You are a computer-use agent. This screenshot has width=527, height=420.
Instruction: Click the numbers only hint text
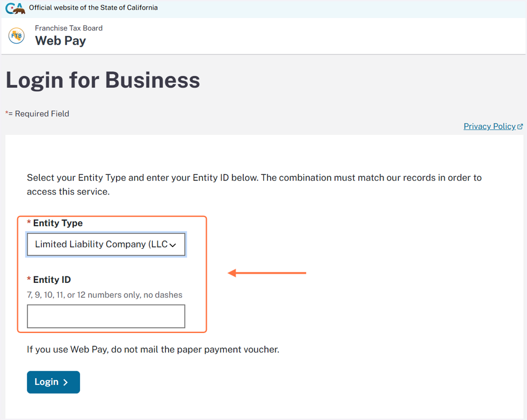pyautogui.click(x=105, y=295)
